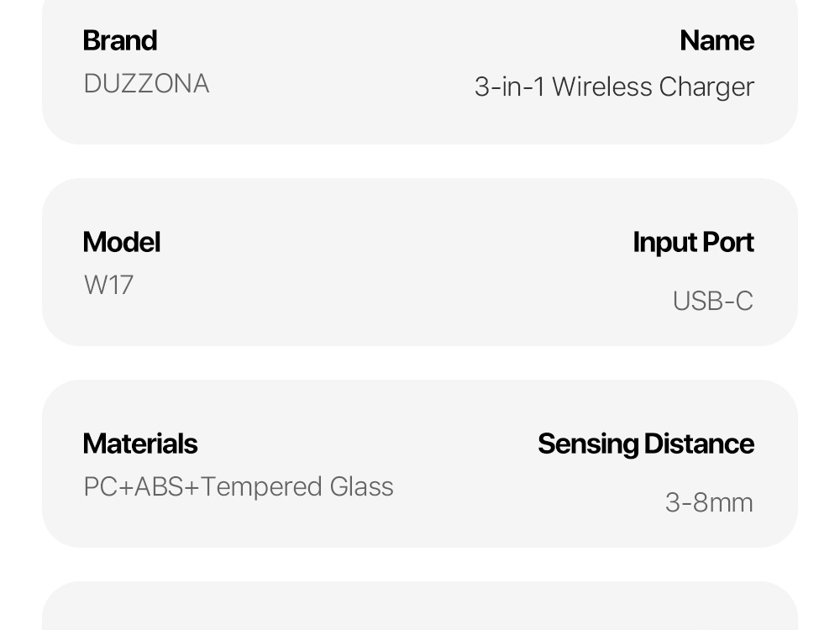Click the Model label
The width and height of the screenshot is (840, 630).
(122, 242)
